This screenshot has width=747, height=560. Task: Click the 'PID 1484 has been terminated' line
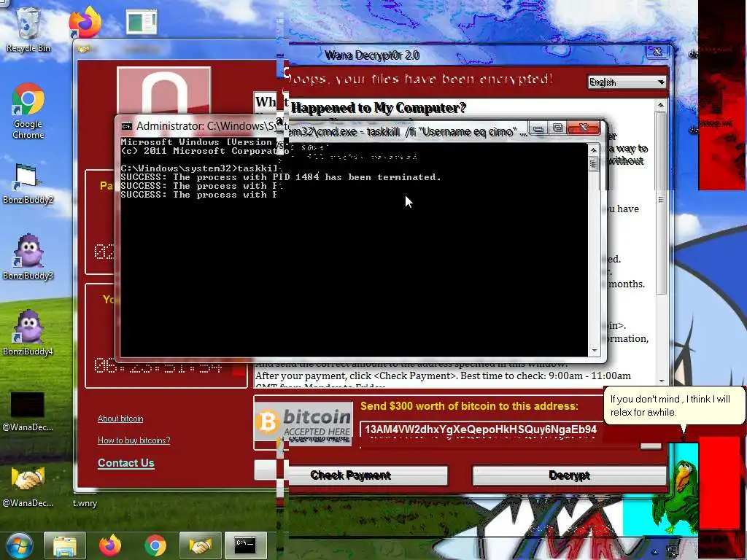[281, 177]
